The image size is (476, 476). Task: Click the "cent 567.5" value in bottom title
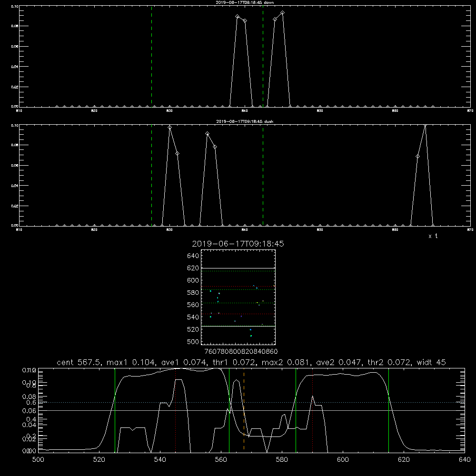tap(79, 362)
